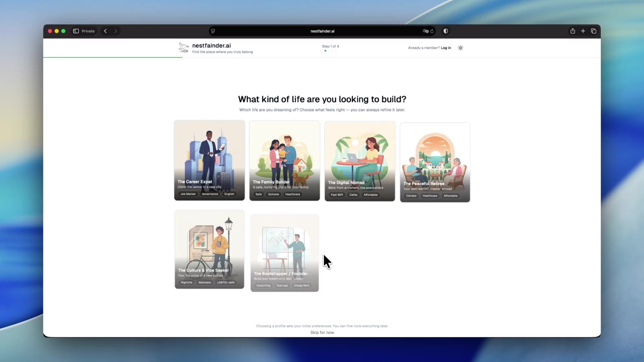
Task: Click the nestfainder.ai brand name
Action: coord(211,46)
